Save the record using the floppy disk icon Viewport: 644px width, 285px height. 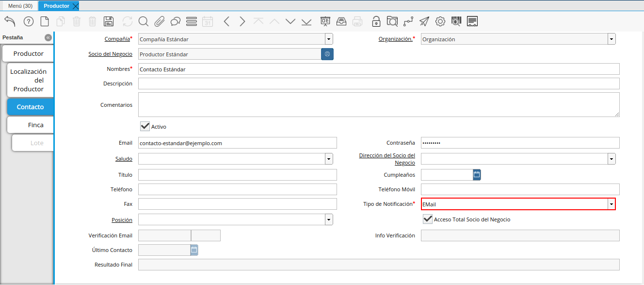point(109,21)
